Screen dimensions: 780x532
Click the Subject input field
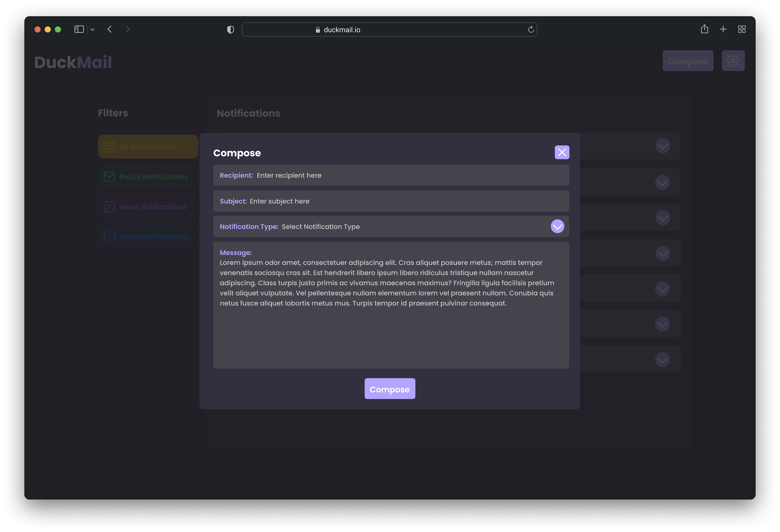[x=403, y=201]
